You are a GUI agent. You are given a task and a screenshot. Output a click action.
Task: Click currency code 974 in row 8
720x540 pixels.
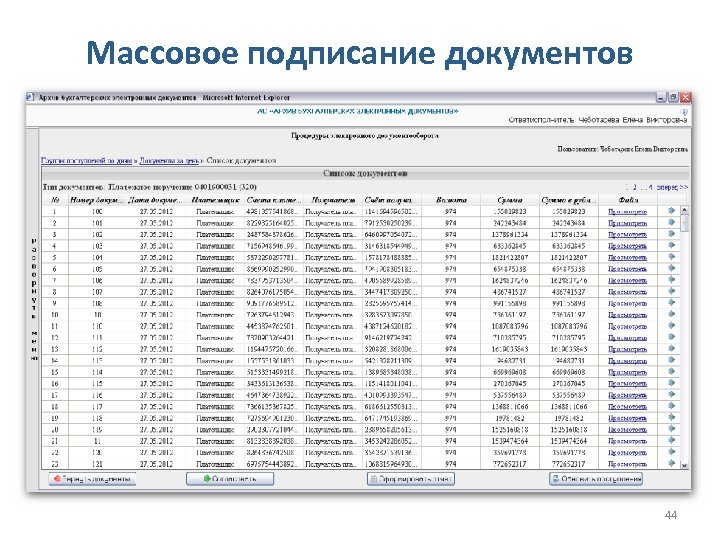point(451,292)
